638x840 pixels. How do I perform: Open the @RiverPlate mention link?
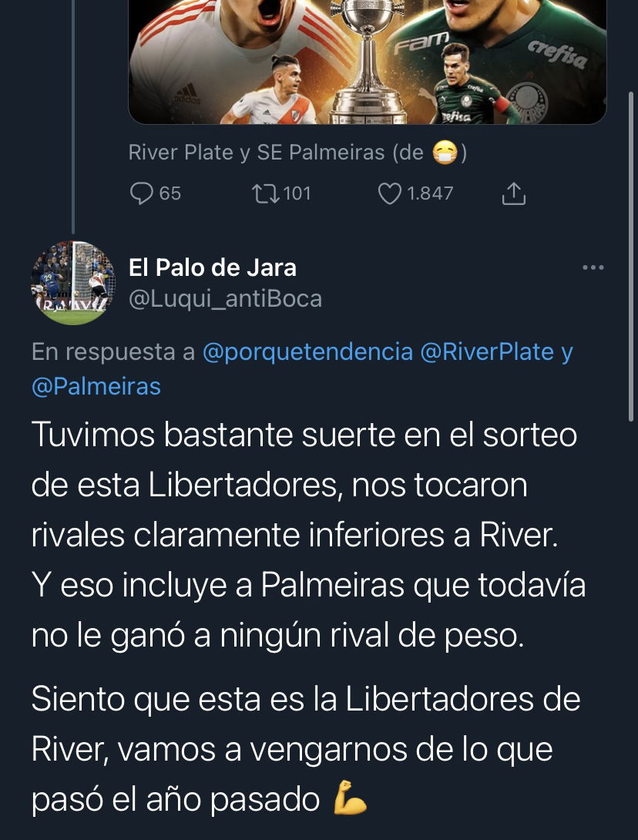point(487,352)
